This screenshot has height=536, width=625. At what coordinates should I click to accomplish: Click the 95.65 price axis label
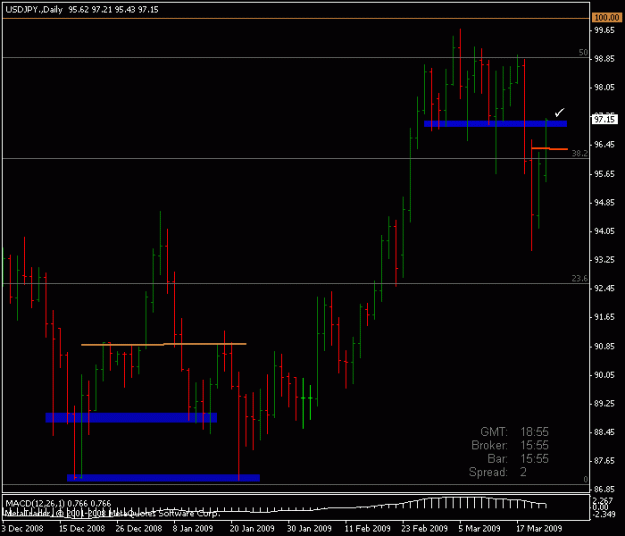click(x=604, y=174)
